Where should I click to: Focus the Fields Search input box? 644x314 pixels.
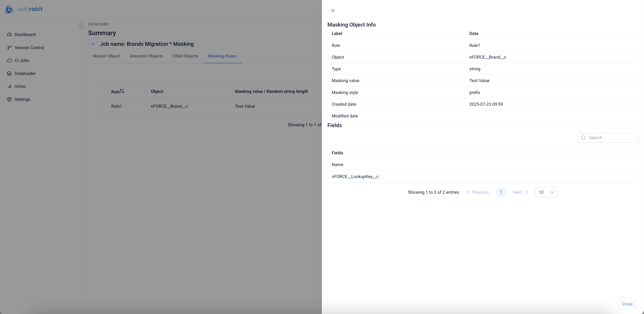(x=611, y=138)
